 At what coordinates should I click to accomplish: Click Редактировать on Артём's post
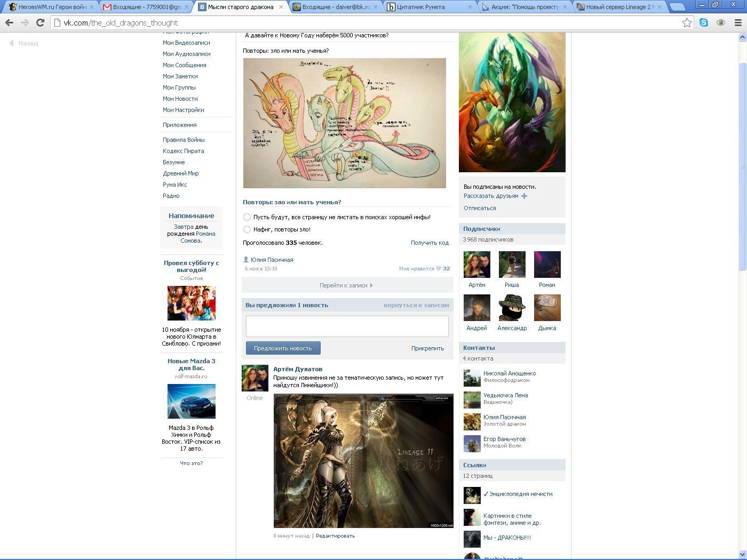[x=335, y=536]
